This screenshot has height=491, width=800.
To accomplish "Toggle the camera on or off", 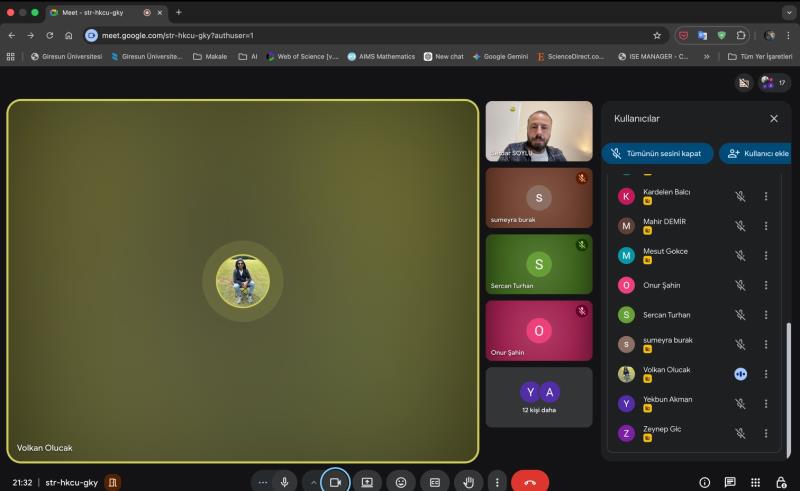I will point(336,482).
